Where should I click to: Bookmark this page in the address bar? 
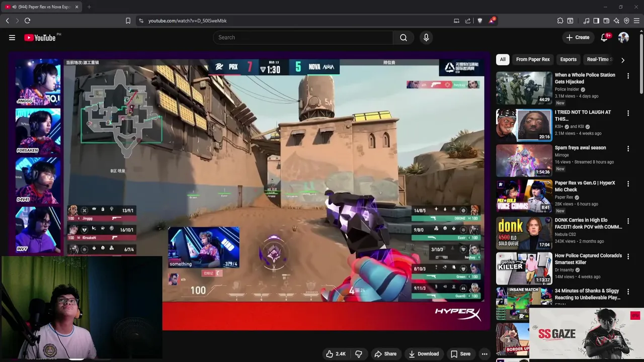click(x=128, y=21)
